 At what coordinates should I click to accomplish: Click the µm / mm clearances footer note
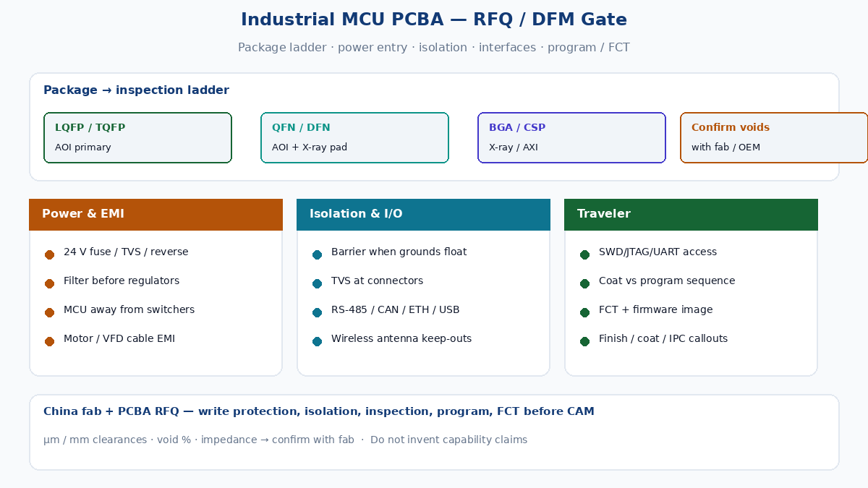pyautogui.click(x=285, y=440)
